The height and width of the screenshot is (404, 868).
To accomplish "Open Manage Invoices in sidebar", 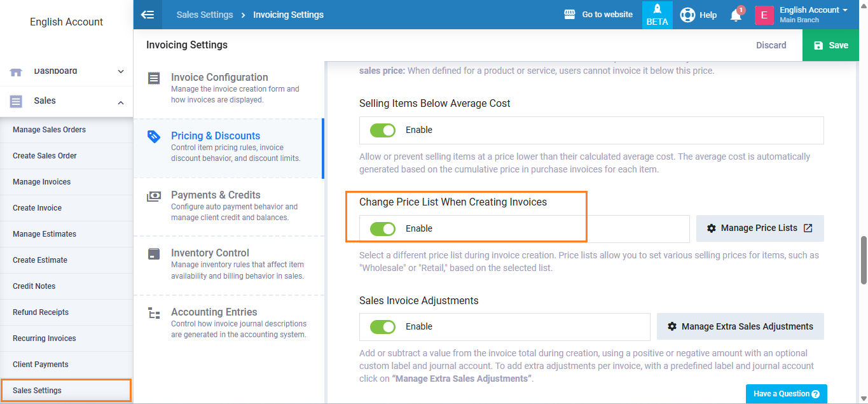I will point(42,182).
